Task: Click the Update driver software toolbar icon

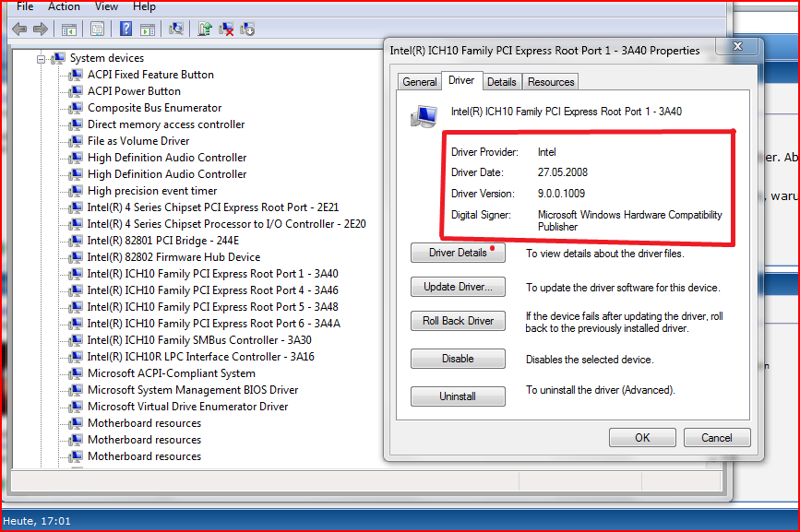Action: tap(205, 30)
